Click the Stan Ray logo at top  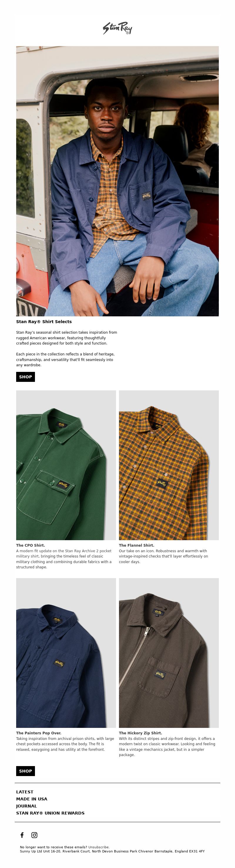coord(117,28)
